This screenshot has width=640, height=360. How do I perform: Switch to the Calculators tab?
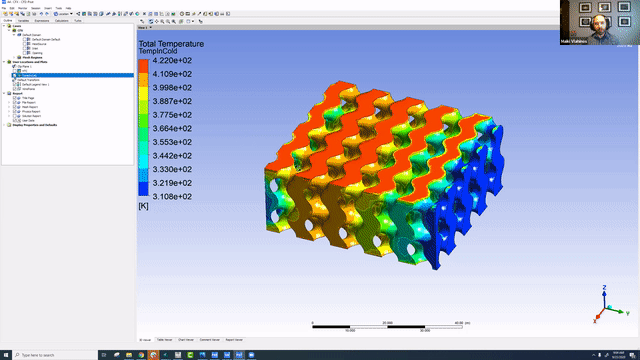tap(62, 20)
